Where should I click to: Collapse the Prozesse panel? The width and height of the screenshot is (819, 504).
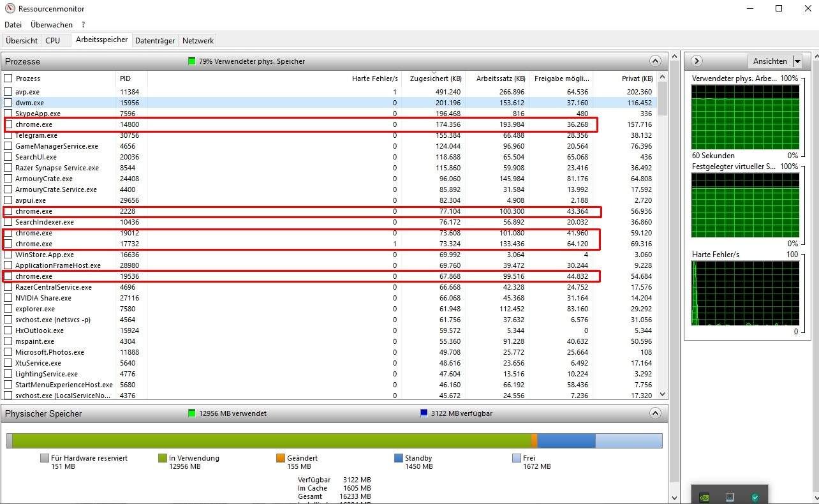(x=655, y=61)
